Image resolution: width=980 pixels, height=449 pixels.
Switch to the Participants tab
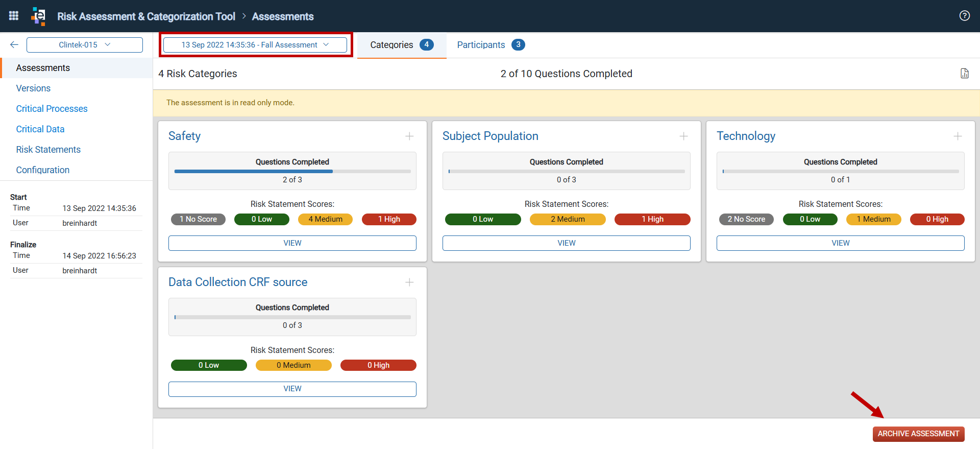point(491,45)
